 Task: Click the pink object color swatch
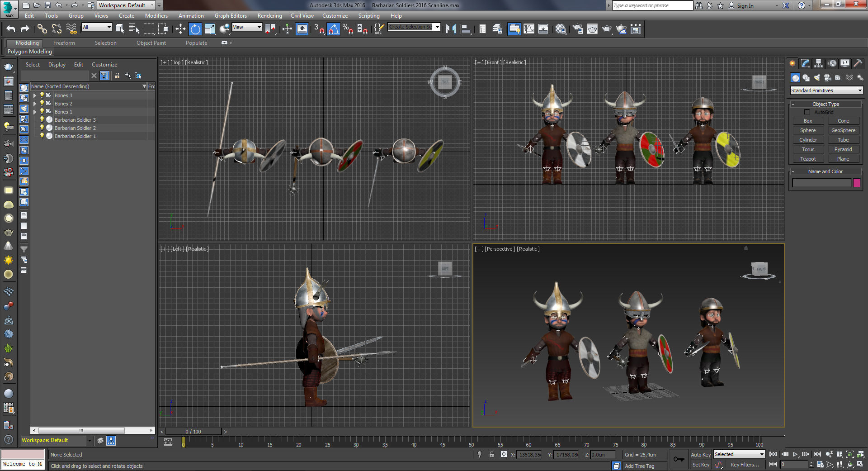coord(857,183)
